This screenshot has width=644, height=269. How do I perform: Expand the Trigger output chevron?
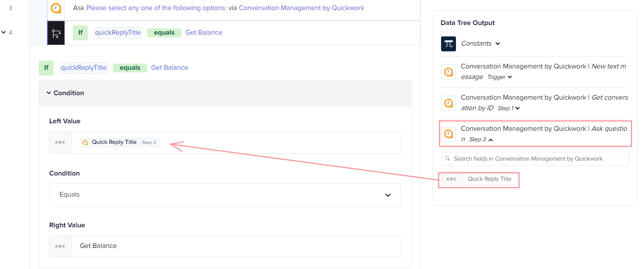[510, 77]
